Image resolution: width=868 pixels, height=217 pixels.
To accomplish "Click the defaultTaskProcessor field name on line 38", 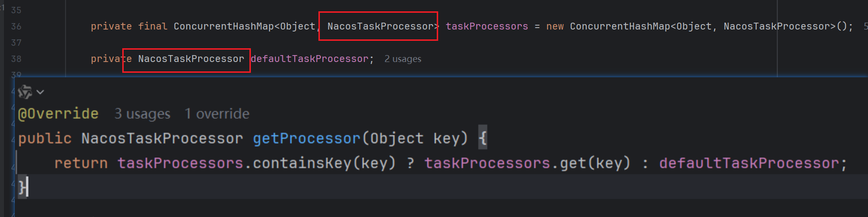I will pyautogui.click(x=310, y=59).
